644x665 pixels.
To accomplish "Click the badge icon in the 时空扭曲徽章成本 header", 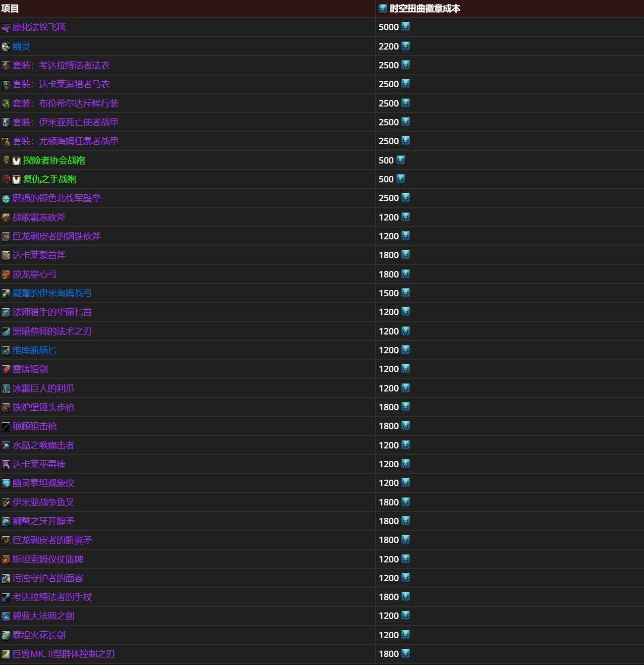I will pos(383,9).
